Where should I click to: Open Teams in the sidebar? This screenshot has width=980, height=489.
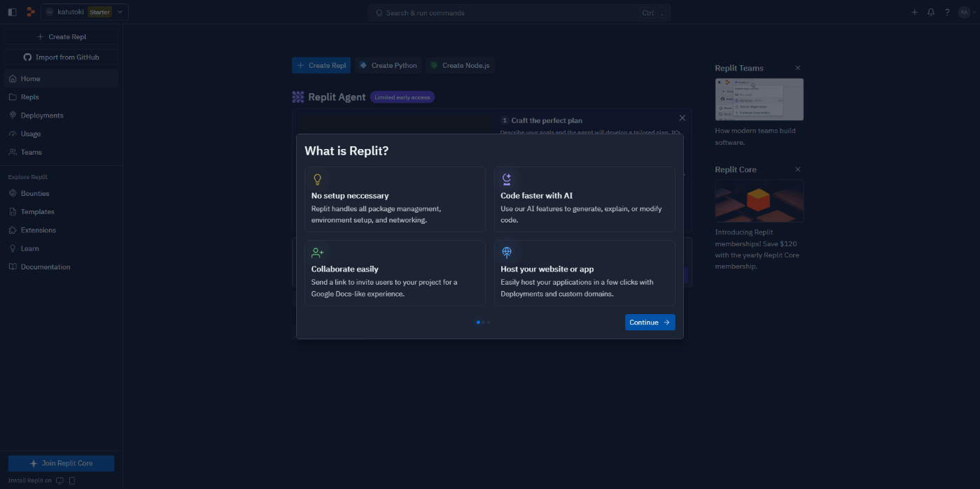click(62, 152)
